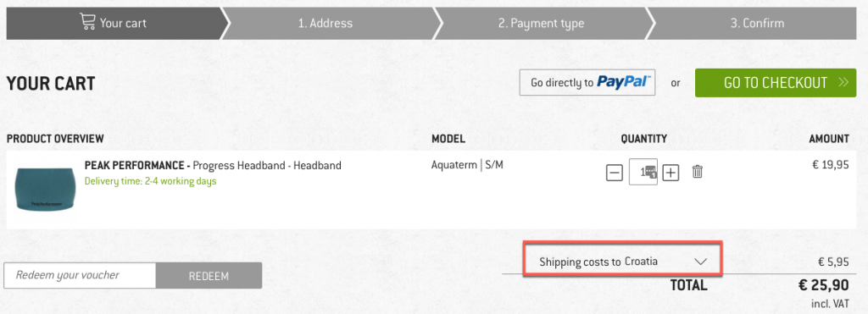Open the Peak Performance Progress Headband link
The width and height of the screenshot is (868, 314).
[213, 165]
